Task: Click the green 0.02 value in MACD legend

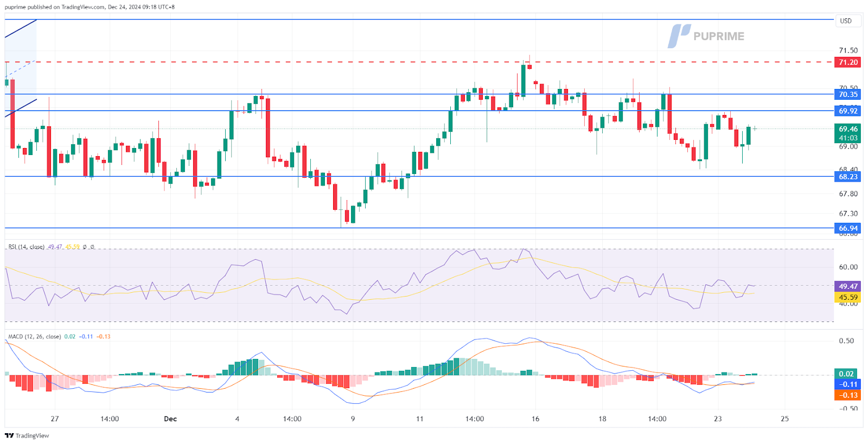Action: [70, 337]
